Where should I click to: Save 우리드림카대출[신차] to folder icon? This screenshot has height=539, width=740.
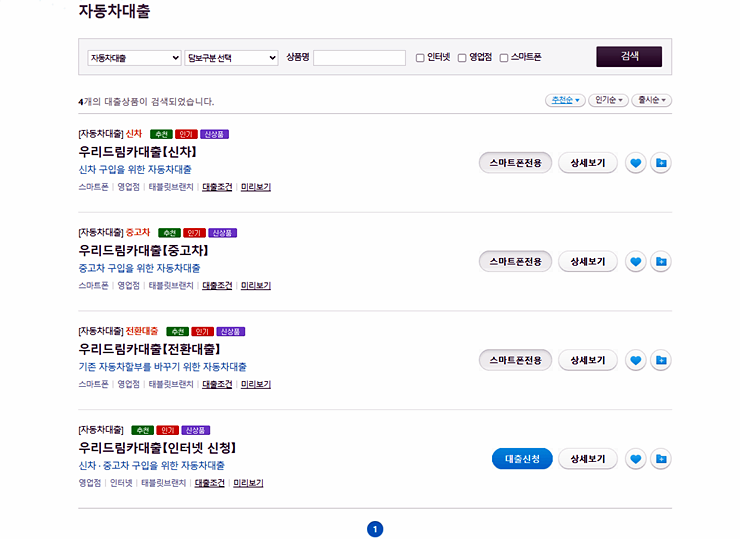pyautogui.click(x=661, y=163)
